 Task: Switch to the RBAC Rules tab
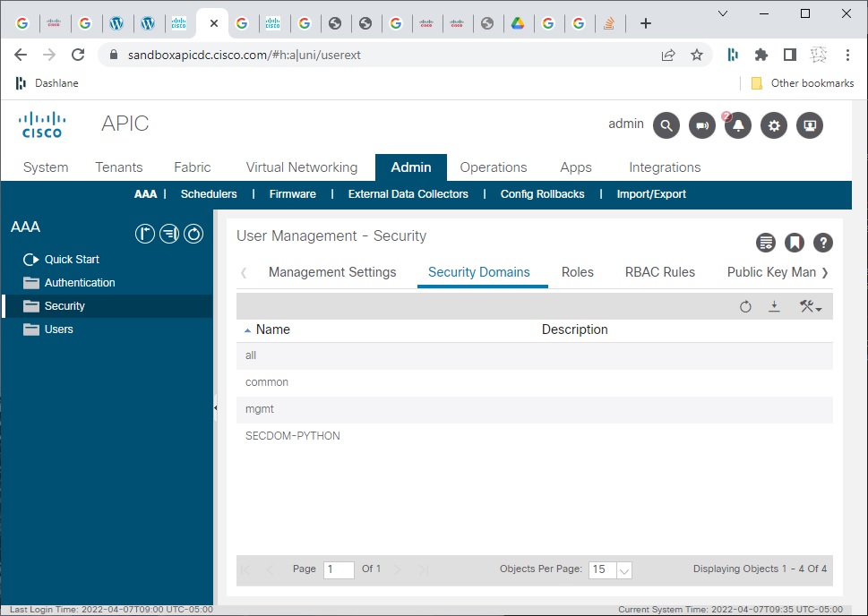click(660, 272)
